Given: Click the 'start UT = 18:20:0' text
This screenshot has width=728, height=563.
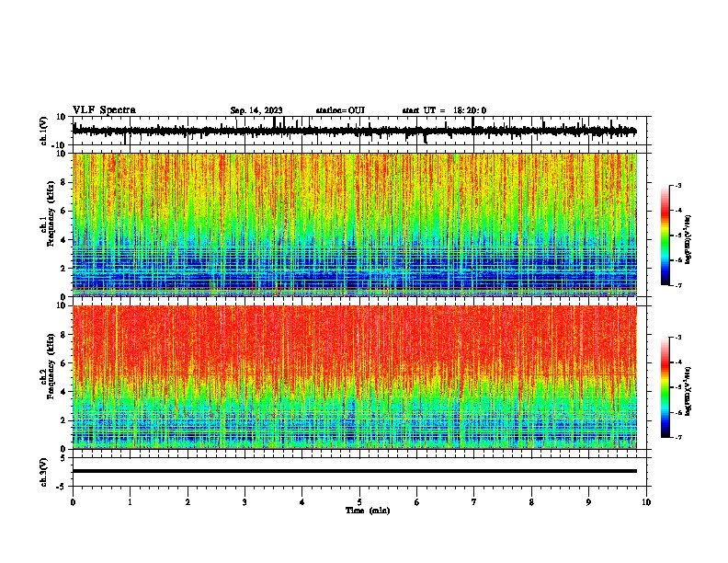Looking at the screenshot, I should point(444,110).
